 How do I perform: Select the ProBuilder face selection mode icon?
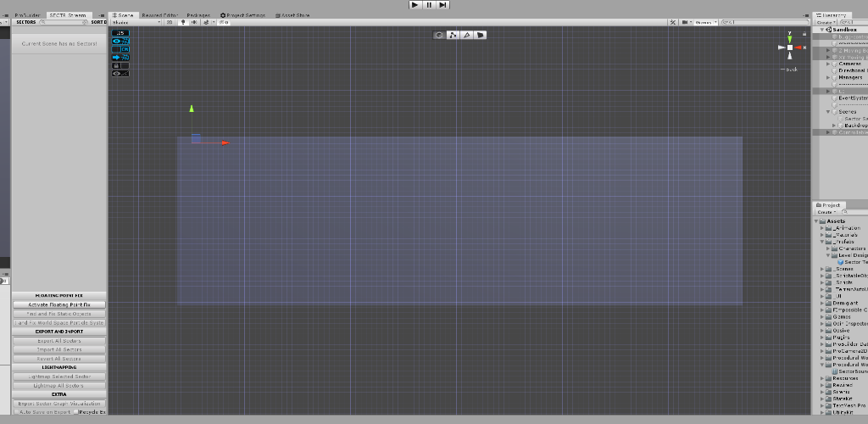[480, 35]
